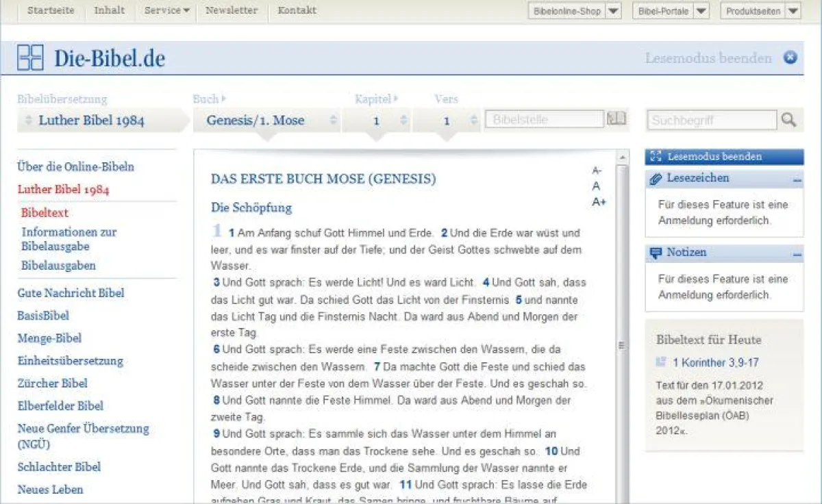The width and height of the screenshot is (822, 504).
Task: Open Über die Online-Bibeln
Action: click(76, 166)
